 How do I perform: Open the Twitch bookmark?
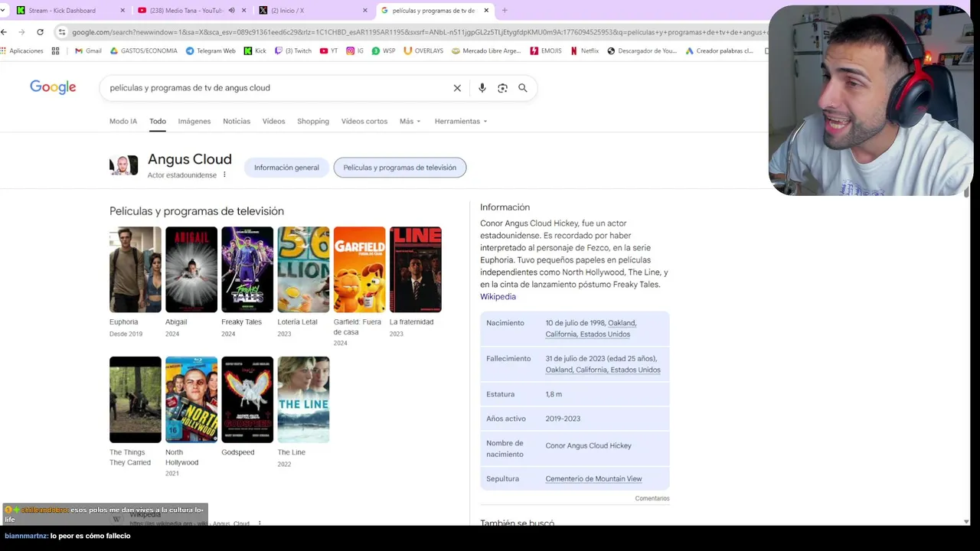coord(293,51)
